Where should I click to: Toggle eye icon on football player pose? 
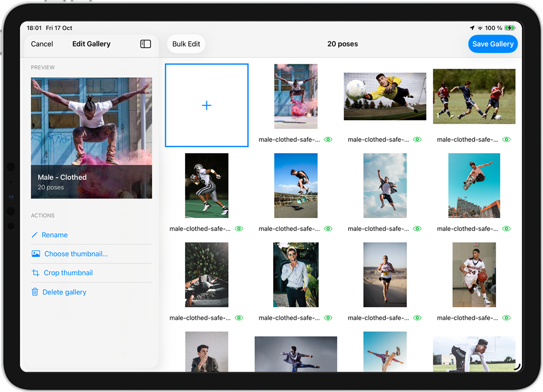click(239, 229)
